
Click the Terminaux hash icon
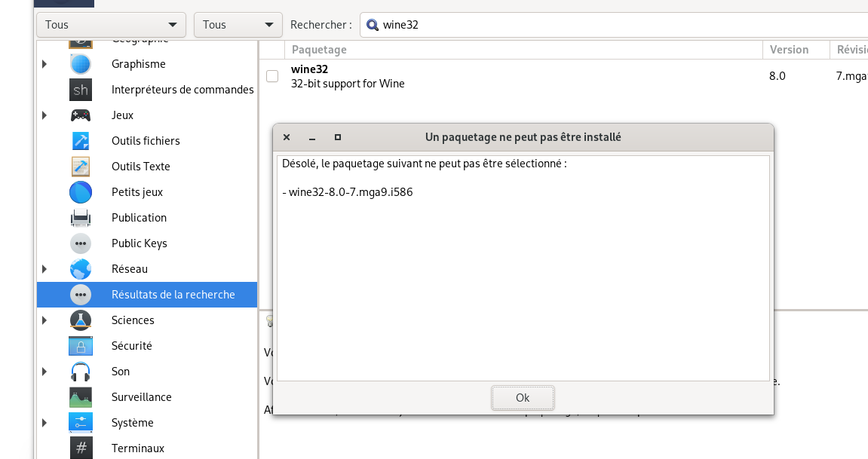tap(80, 448)
